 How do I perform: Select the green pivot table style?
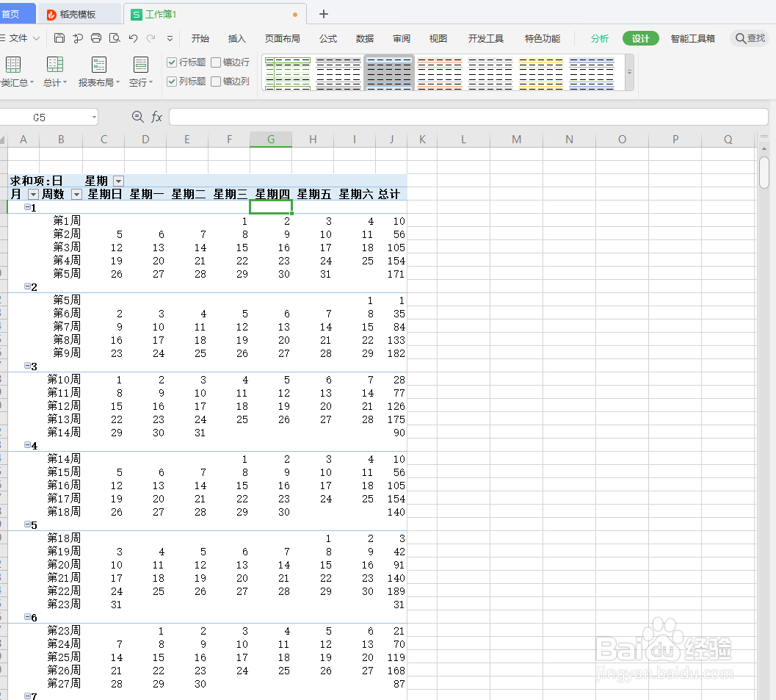point(288,73)
